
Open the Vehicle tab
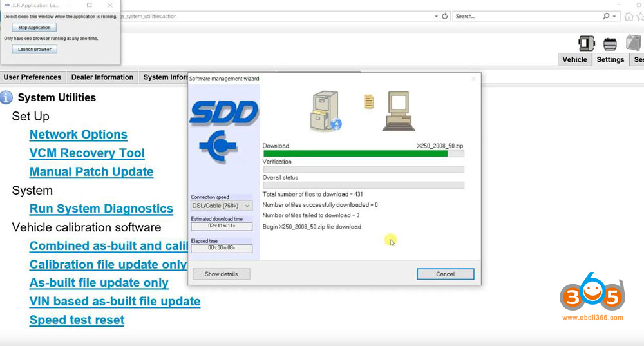(574, 59)
